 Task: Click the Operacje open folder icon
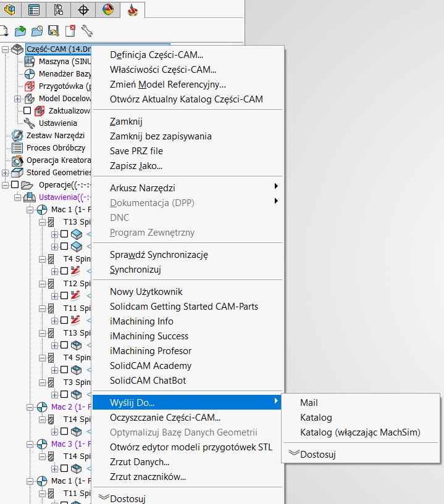pos(27,185)
